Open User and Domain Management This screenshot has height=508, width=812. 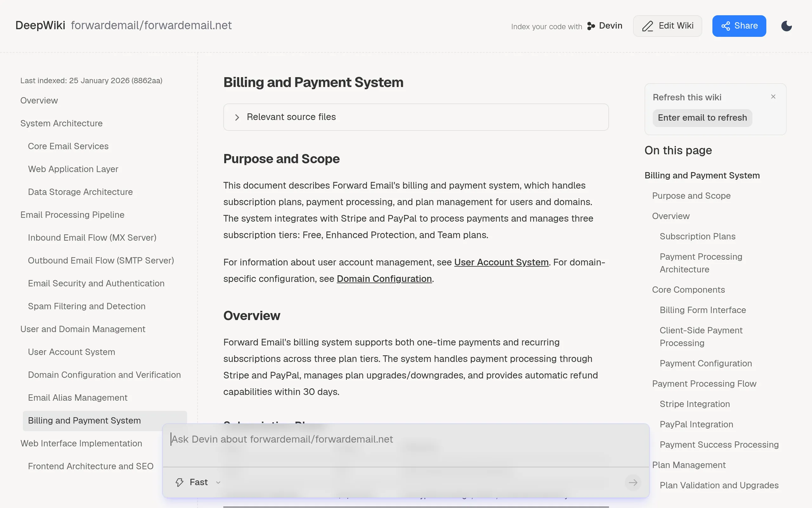82,329
